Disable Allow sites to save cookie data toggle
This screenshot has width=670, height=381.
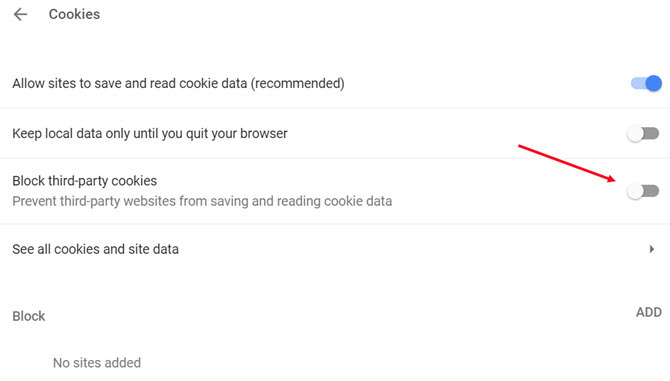(x=646, y=83)
